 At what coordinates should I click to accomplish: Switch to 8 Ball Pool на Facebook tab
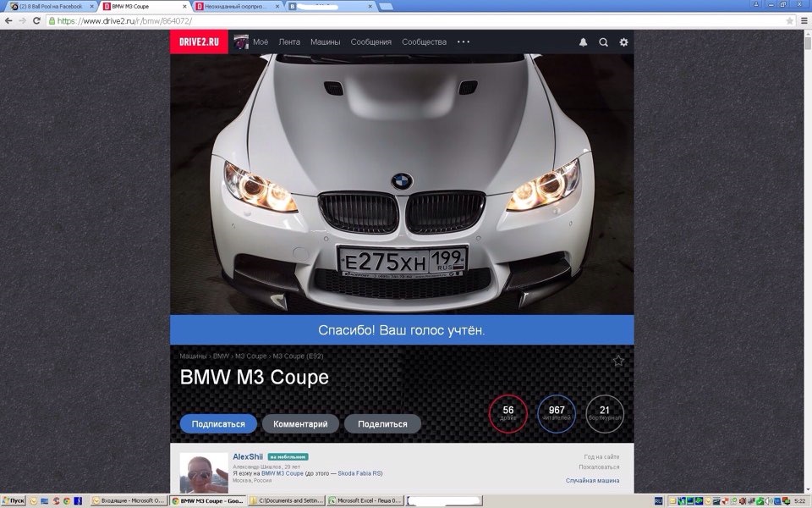49,7
